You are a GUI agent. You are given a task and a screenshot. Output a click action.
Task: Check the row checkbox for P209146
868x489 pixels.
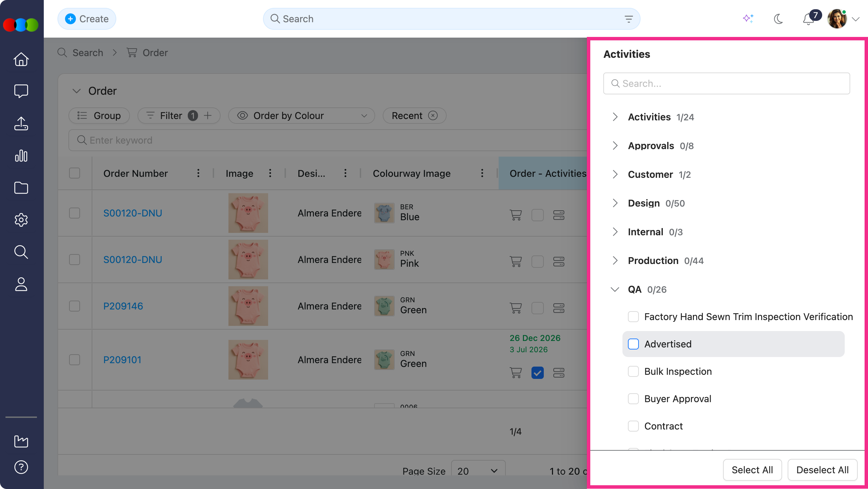click(x=75, y=306)
